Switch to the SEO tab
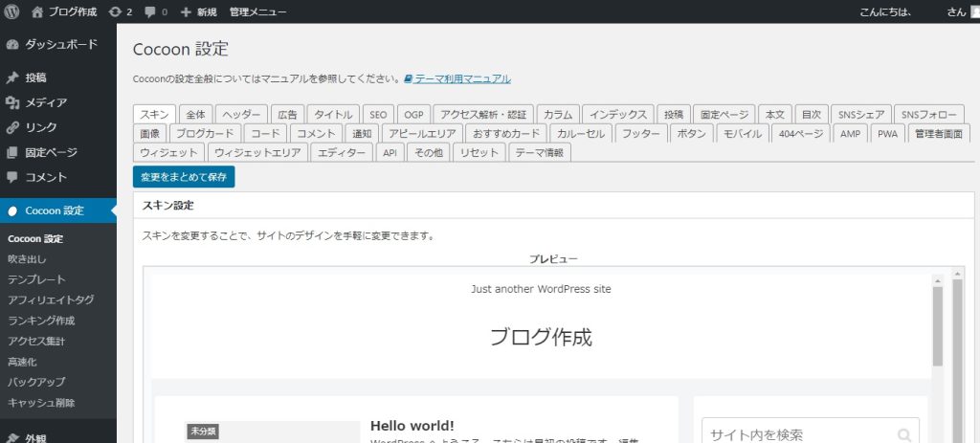980x443 pixels. pos(378,115)
